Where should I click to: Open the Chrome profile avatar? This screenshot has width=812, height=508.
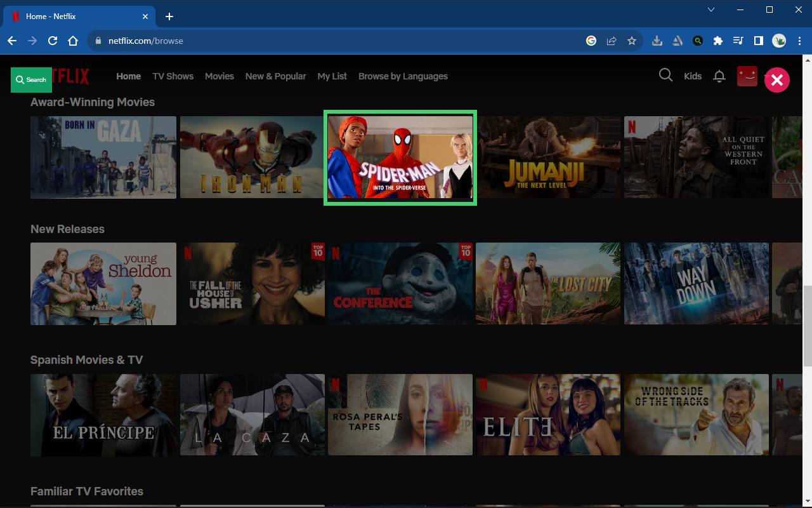tap(779, 41)
